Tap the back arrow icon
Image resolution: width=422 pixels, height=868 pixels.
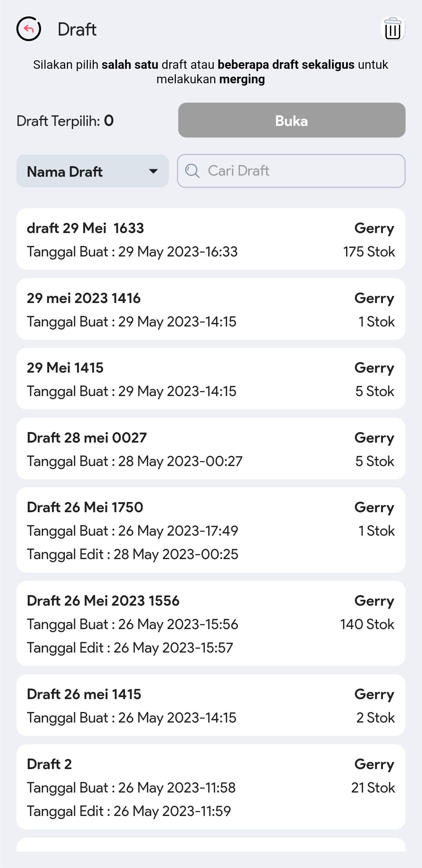[29, 29]
